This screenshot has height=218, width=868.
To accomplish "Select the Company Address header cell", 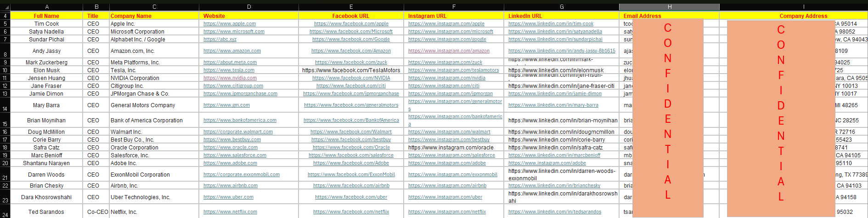I will pos(803,16).
